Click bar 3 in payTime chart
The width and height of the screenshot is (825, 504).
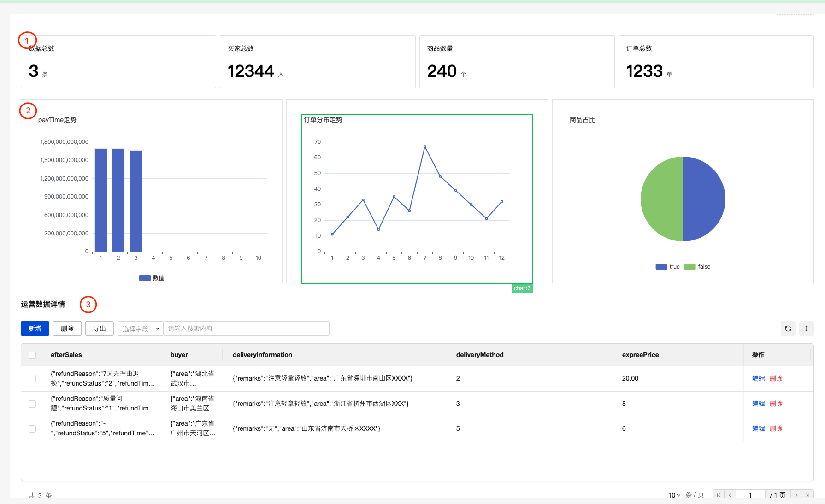[x=136, y=201]
